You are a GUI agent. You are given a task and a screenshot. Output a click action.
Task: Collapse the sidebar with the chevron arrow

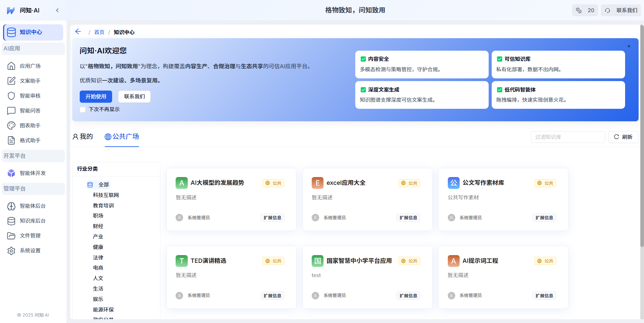point(57,10)
